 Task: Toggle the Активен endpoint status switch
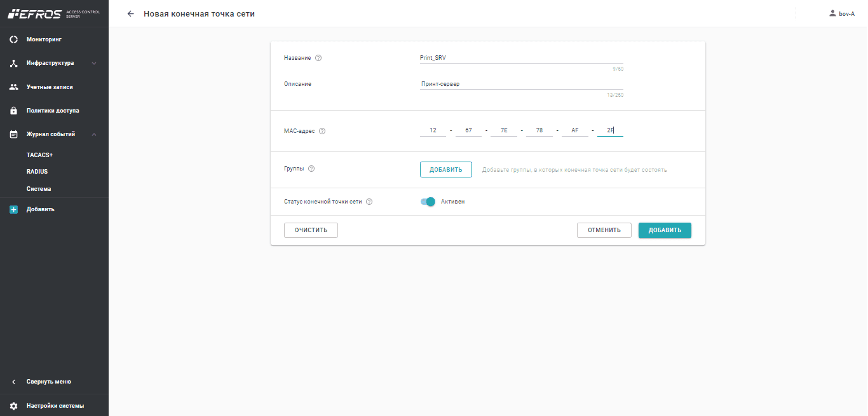(428, 202)
